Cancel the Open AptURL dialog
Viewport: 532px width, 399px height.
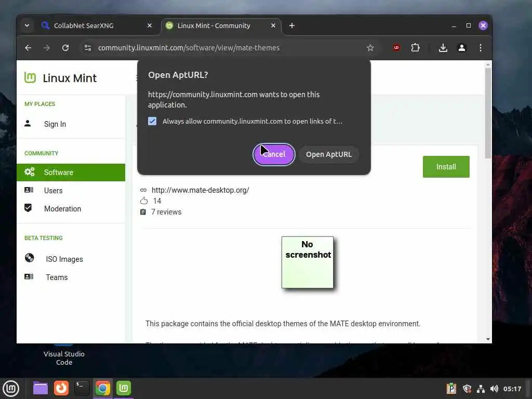[x=274, y=154]
